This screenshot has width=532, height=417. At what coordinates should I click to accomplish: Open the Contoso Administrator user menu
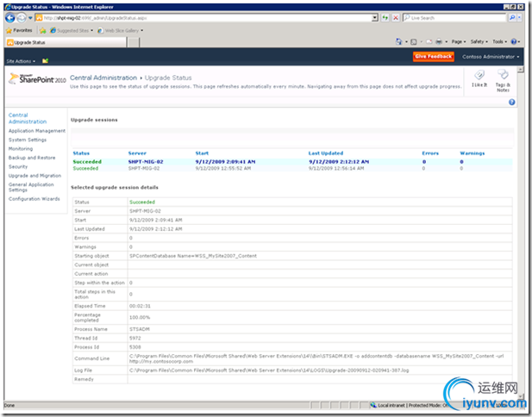pyautogui.click(x=491, y=57)
